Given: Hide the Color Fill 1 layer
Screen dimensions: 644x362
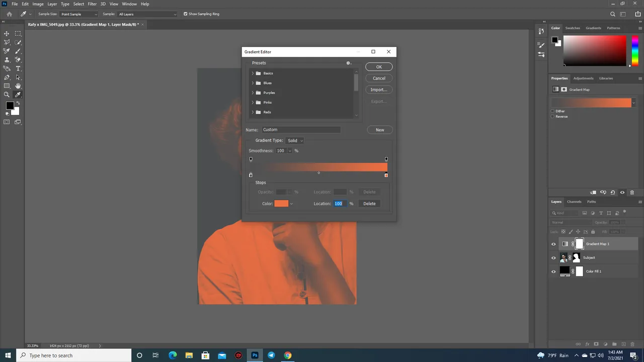Looking at the screenshot, I should [x=553, y=271].
